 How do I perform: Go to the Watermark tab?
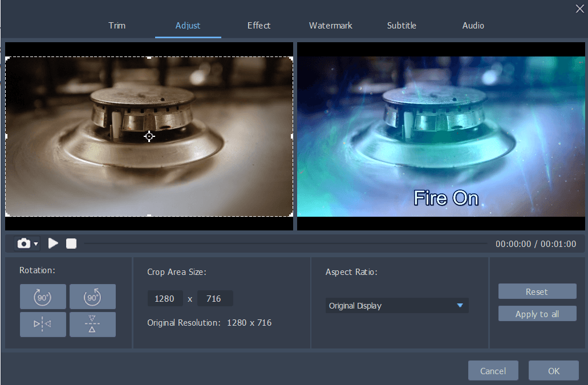pos(331,26)
